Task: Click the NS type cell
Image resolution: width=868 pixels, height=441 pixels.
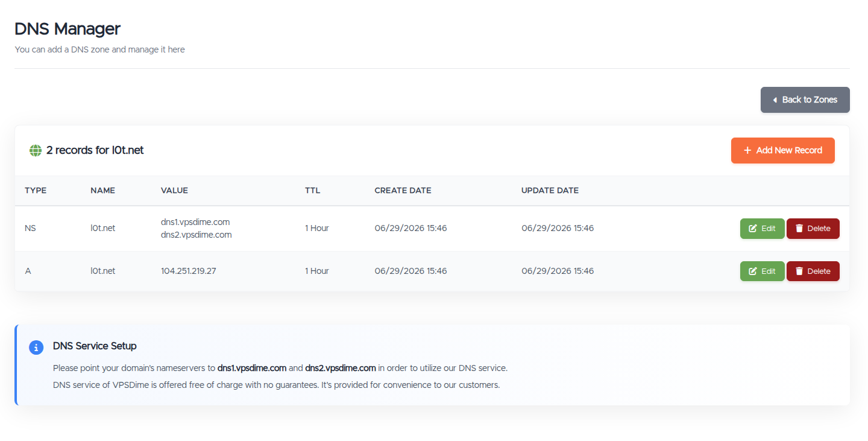Action: pyautogui.click(x=31, y=229)
